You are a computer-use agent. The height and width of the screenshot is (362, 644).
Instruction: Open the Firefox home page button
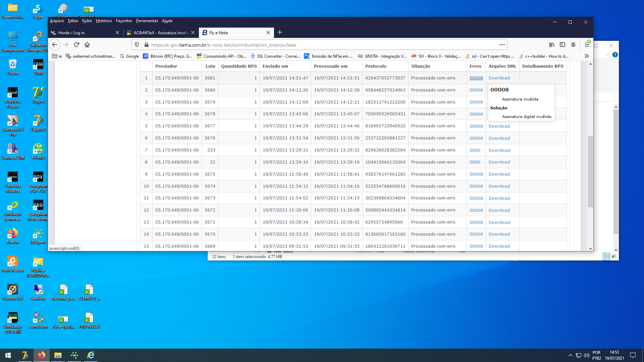87,45
